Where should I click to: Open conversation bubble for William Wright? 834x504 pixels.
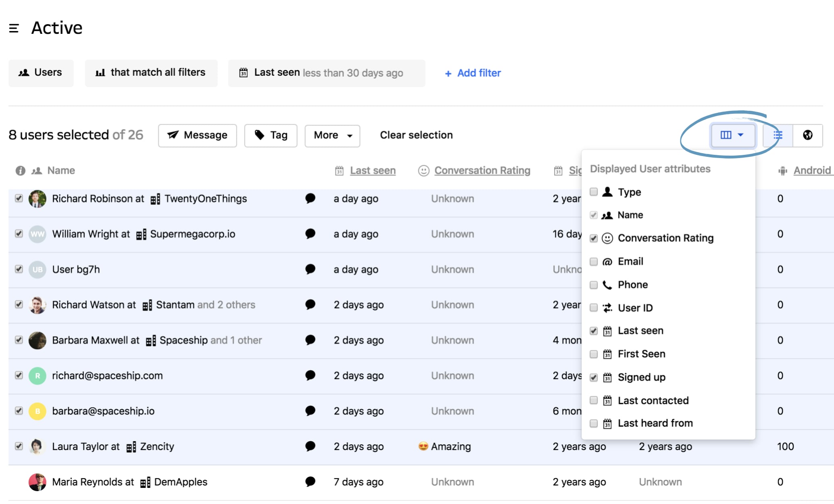[310, 234]
